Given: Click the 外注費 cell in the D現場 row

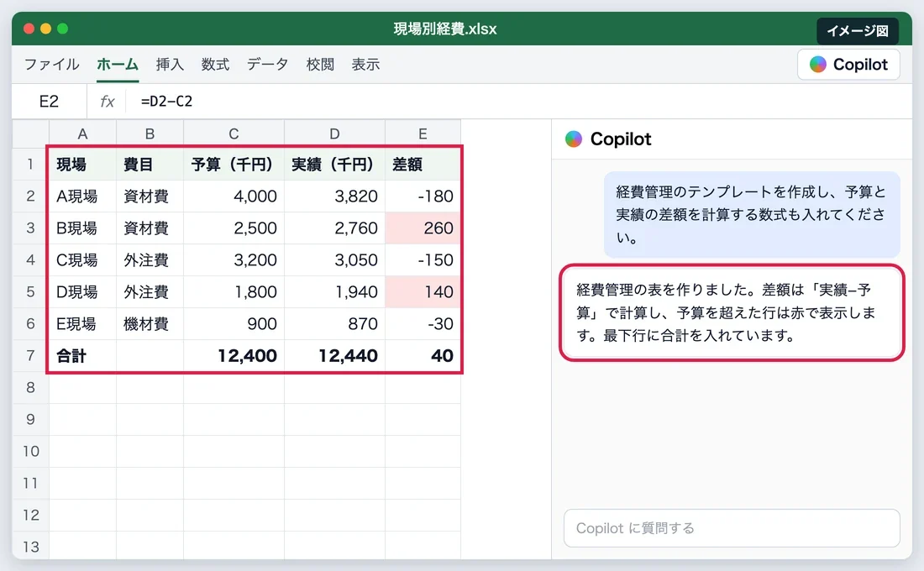Looking at the screenshot, I should [150, 291].
